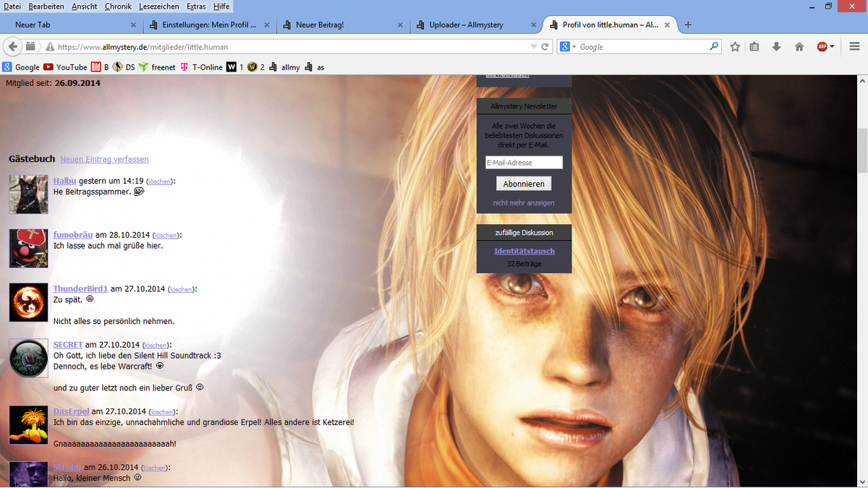
Task: Expand the Adblock Plus dropdown arrow
Action: pyautogui.click(x=832, y=47)
